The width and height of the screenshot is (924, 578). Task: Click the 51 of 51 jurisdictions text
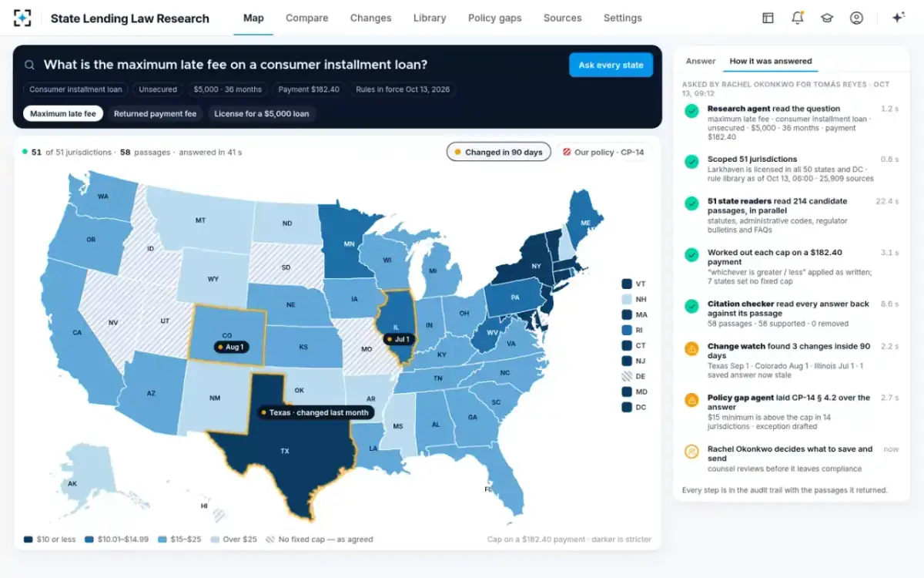pyautogui.click(x=72, y=152)
